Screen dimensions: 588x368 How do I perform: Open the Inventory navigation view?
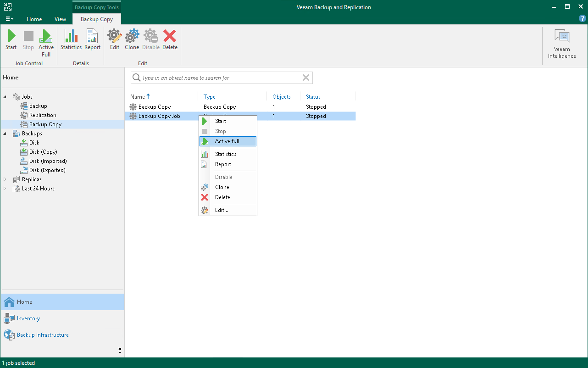[62, 318]
